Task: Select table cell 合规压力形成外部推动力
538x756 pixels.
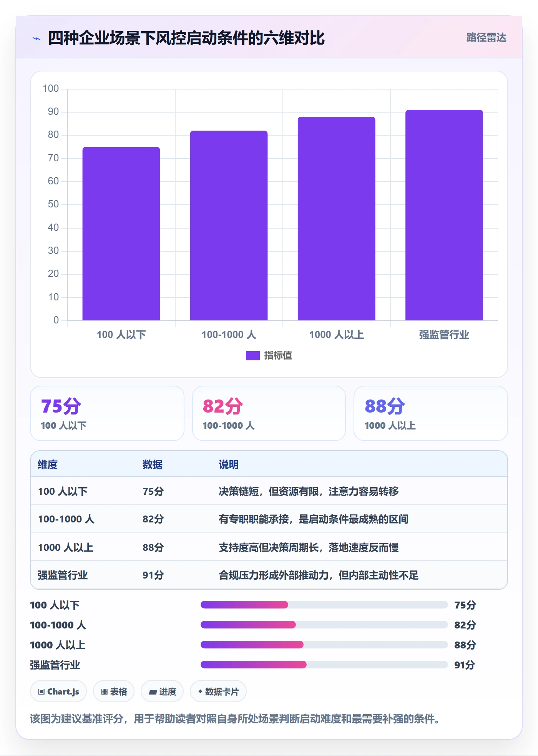Action: [x=319, y=575]
